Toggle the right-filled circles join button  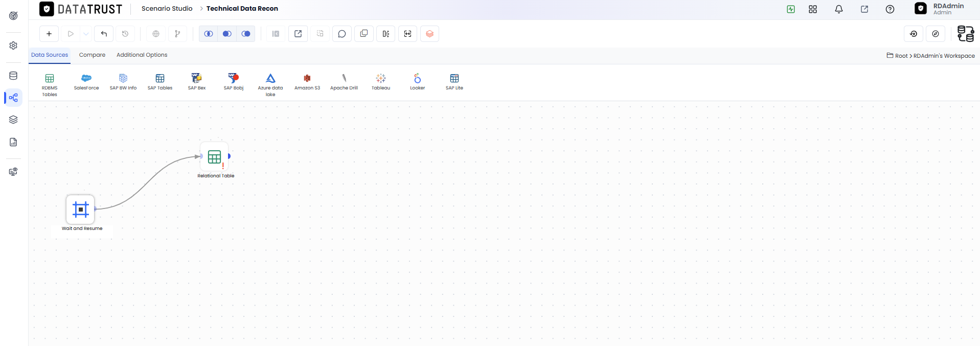tap(246, 34)
